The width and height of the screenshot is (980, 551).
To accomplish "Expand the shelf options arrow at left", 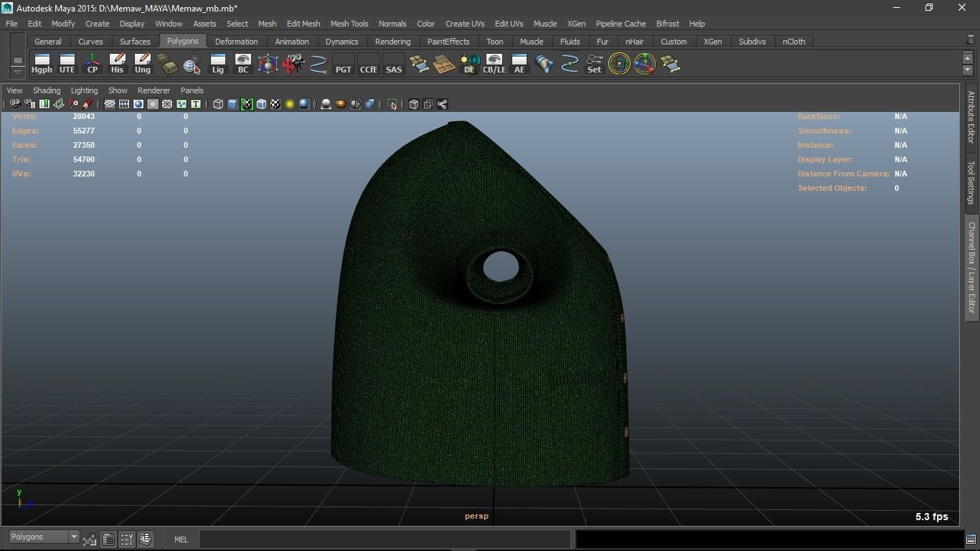I will (18, 72).
